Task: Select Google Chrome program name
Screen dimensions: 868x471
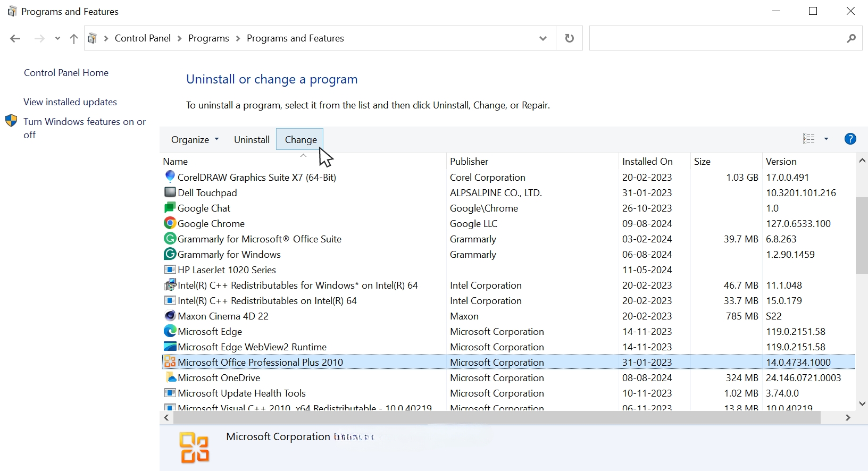Action: pos(211,223)
